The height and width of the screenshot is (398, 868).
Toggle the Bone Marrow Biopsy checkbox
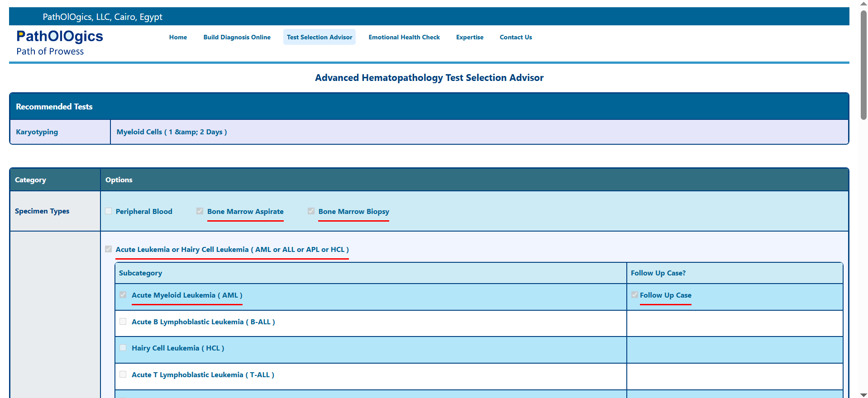311,211
